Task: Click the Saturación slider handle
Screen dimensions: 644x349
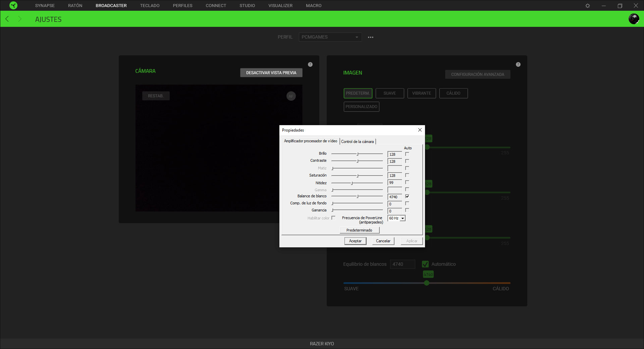Action: [x=358, y=176]
